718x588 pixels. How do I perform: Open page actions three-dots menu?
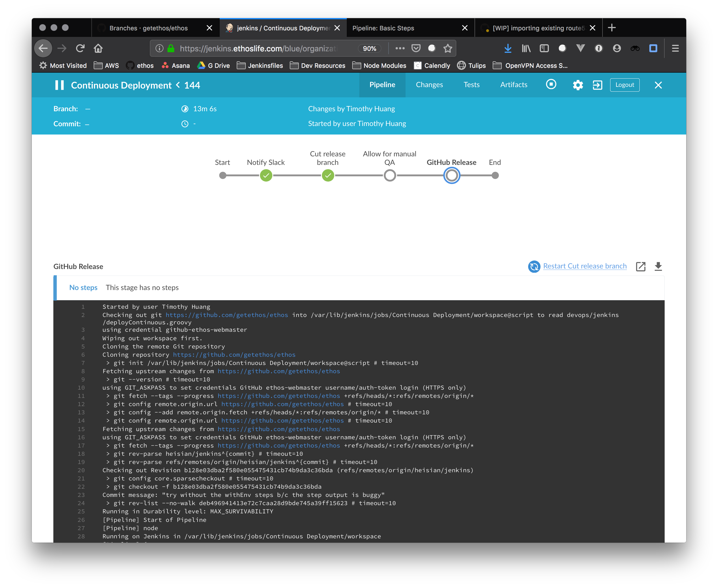400,49
